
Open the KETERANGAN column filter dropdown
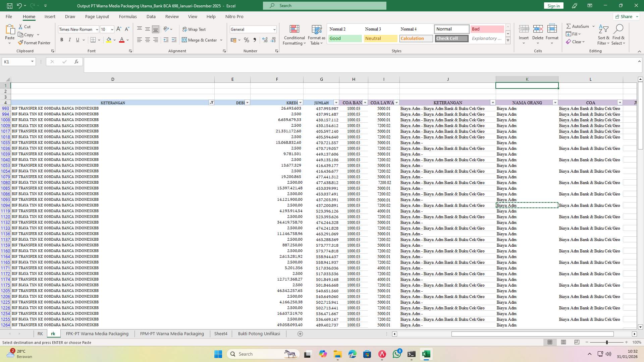pos(212,103)
